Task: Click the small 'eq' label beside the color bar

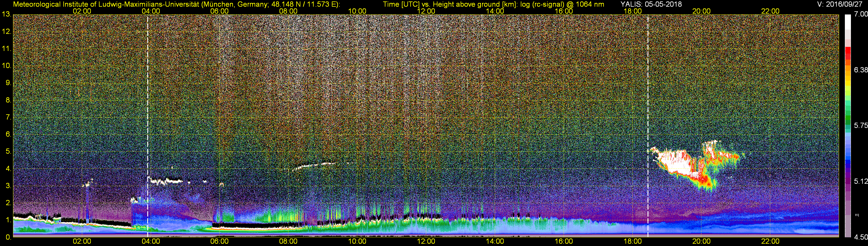Action: (857, 215)
